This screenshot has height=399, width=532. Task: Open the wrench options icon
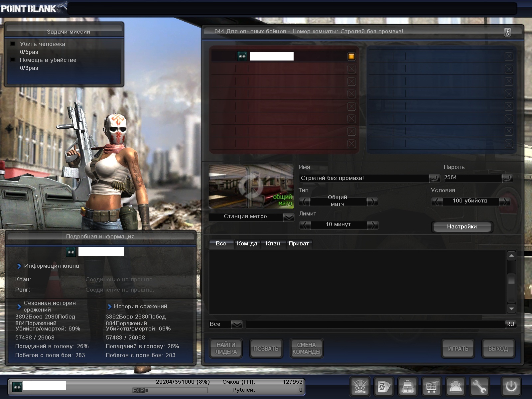[x=479, y=386]
